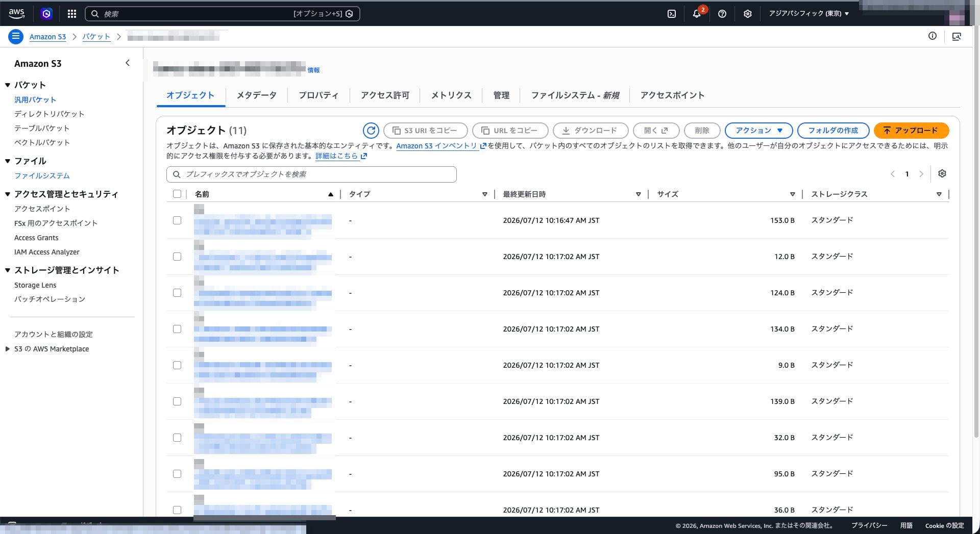Follow the Amazon S3 インベントリ link
This screenshot has width=980, height=534.
pyautogui.click(x=437, y=146)
